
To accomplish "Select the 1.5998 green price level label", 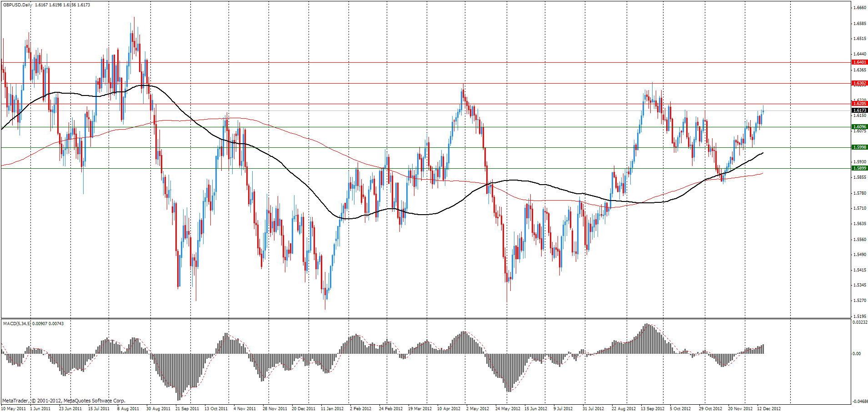I will pyautogui.click(x=859, y=147).
